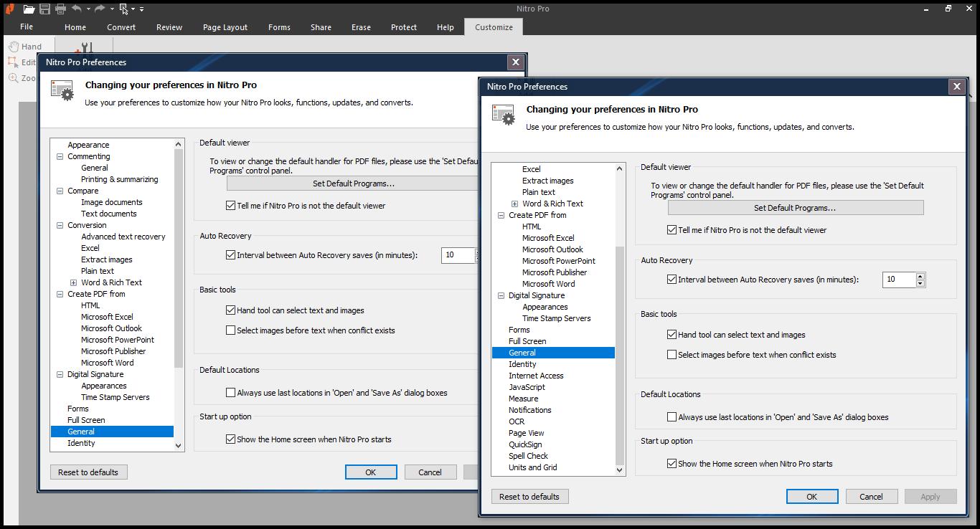Switch to the Home ribbon tab
This screenshot has height=529, width=980.
pyautogui.click(x=75, y=27)
